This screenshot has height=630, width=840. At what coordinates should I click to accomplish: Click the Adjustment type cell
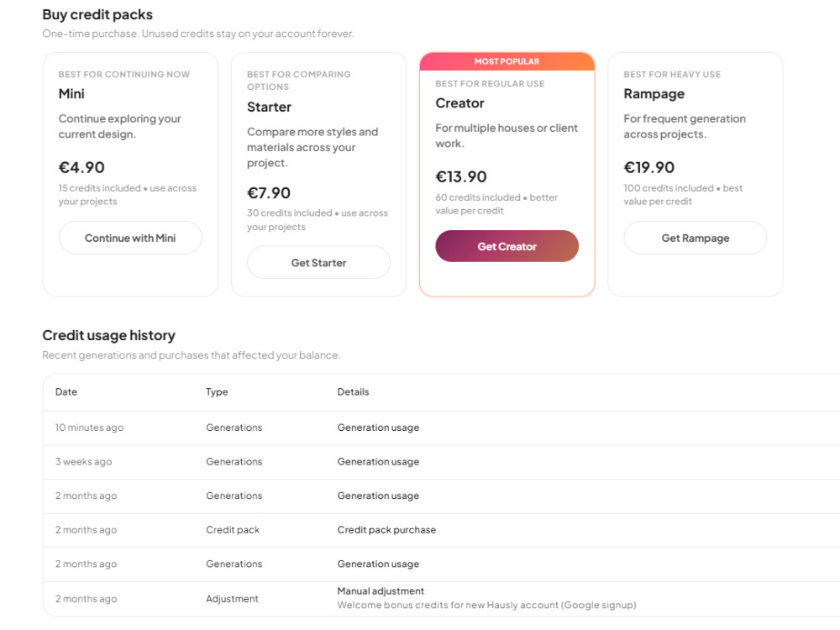click(232, 599)
